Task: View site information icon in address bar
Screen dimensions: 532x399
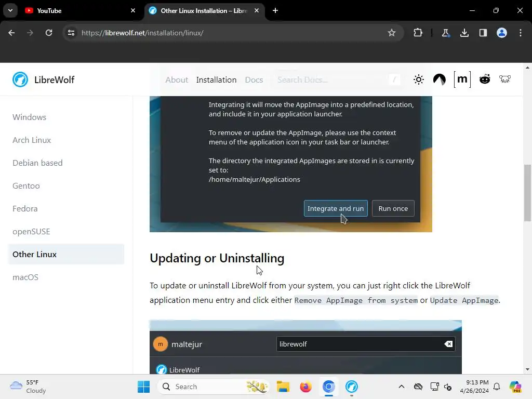Action: [x=71, y=33]
